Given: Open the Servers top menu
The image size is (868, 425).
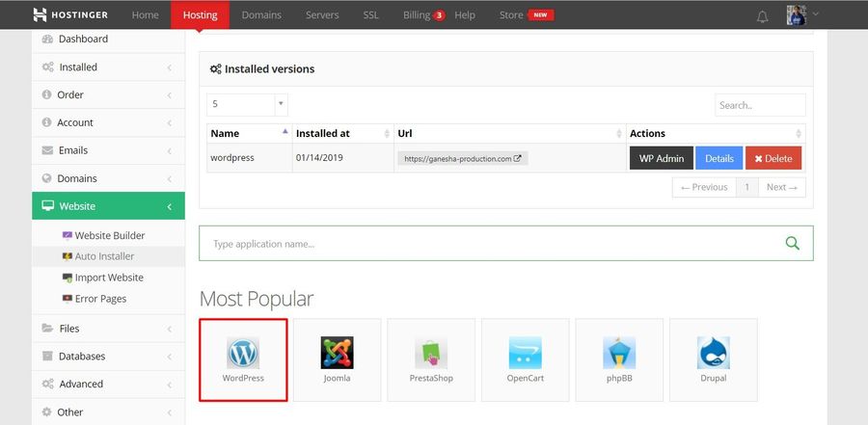Looking at the screenshot, I should pos(322,15).
